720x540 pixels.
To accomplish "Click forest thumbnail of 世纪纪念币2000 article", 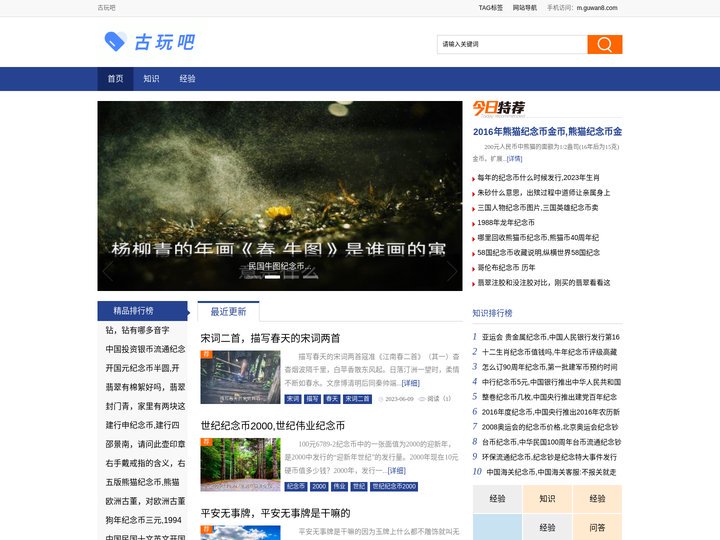I will pyautogui.click(x=240, y=465).
